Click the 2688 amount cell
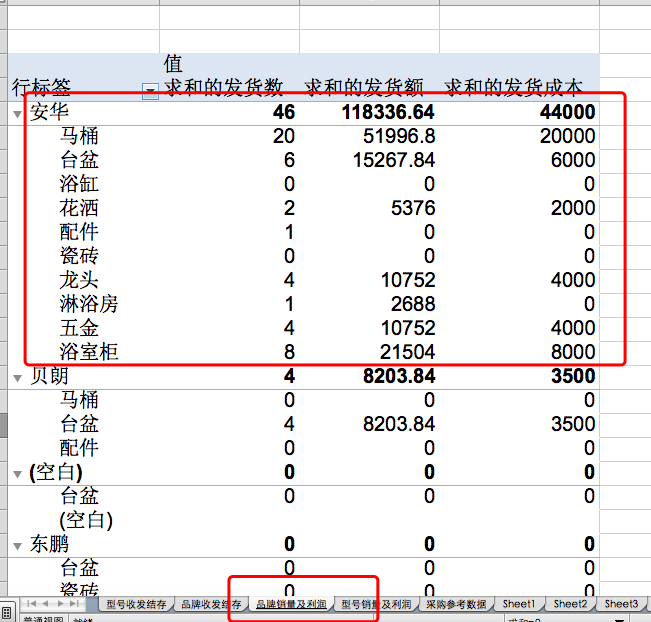 pos(413,305)
